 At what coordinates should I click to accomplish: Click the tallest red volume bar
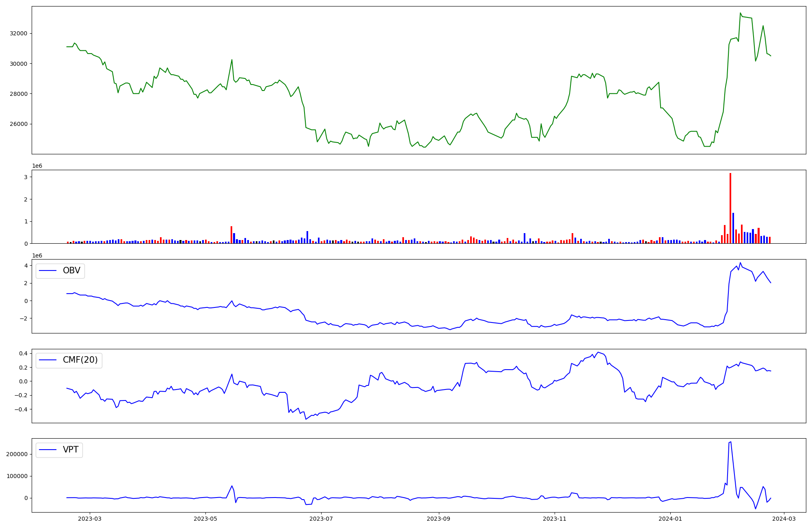point(730,208)
